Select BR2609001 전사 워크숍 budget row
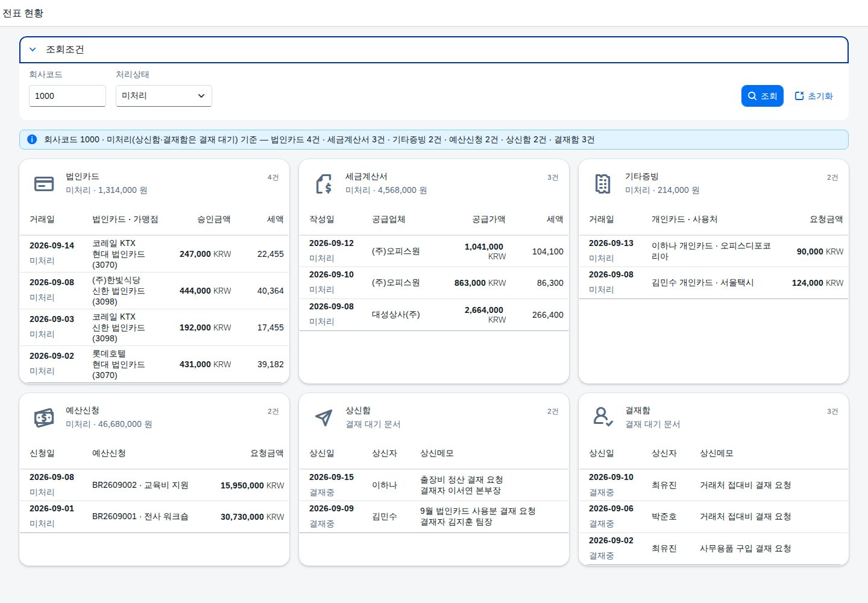868x603 pixels. (x=154, y=517)
